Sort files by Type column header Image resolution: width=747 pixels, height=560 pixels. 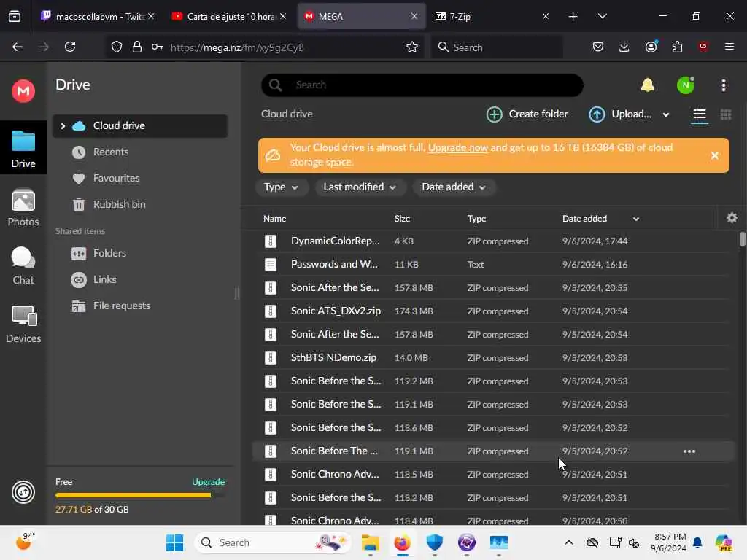pos(476,219)
